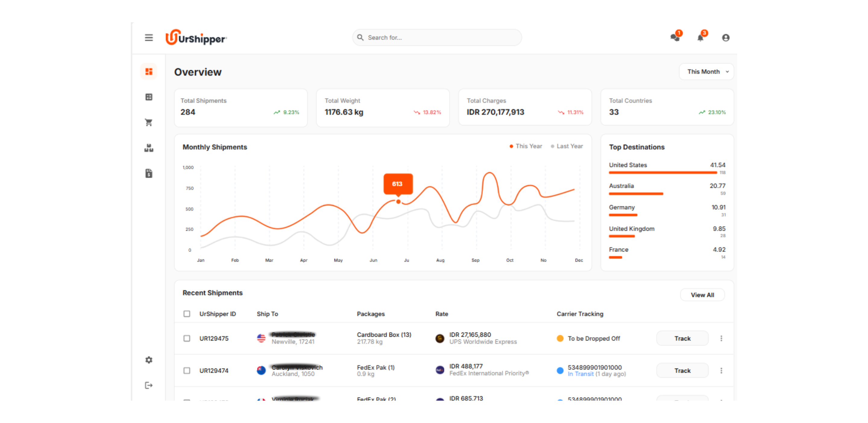Open more options for UR129474 row
Viewport: 868px width, 423px height.
pos(721,371)
